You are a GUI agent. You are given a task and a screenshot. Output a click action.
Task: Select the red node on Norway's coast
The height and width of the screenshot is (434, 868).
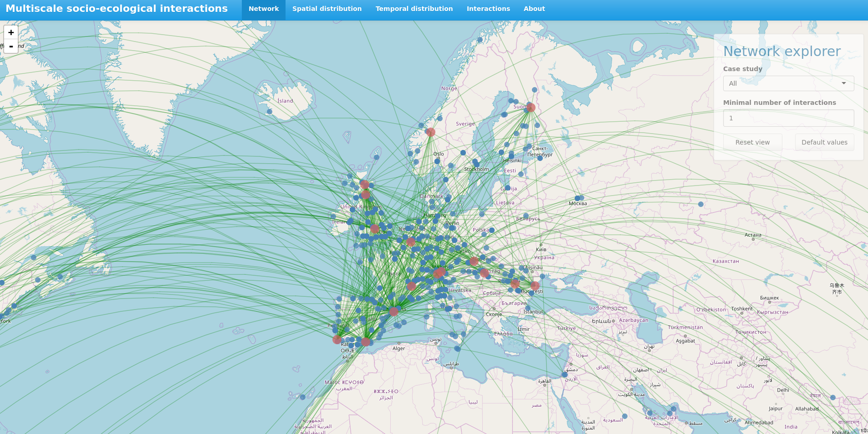click(430, 132)
